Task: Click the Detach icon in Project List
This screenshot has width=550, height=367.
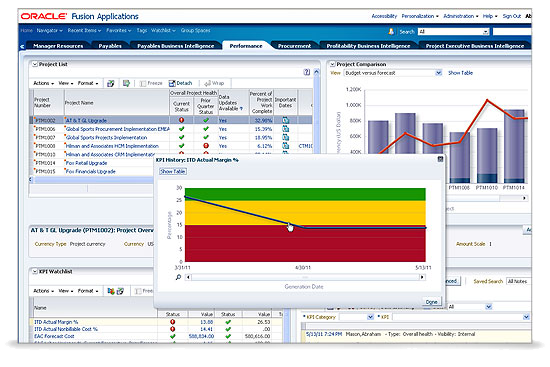Action: coord(172,84)
